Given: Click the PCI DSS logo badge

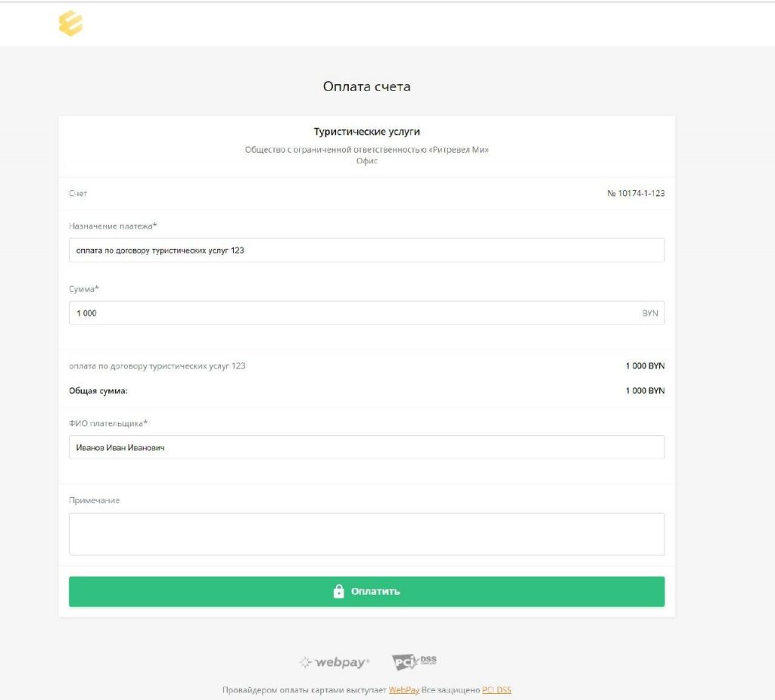Looking at the screenshot, I should pyautogui.click(x=414, y=662).
